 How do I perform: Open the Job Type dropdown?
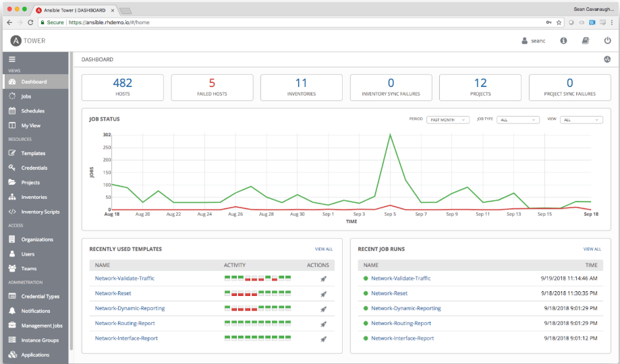517,120
